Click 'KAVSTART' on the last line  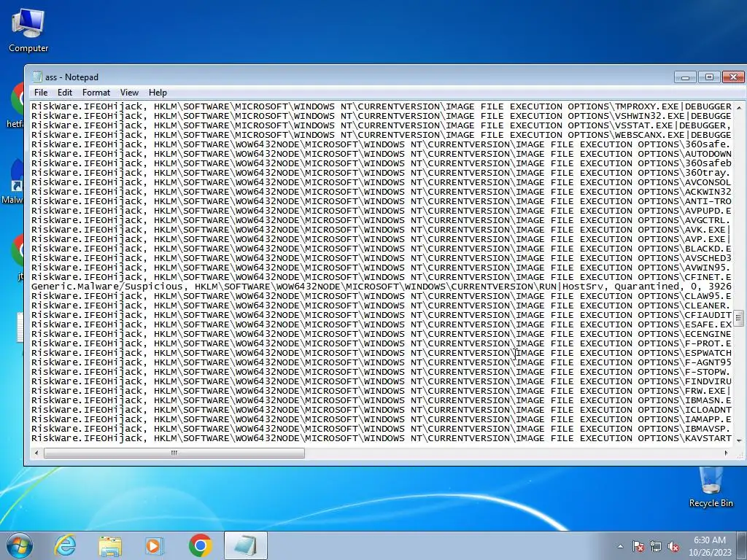point(708,438)
